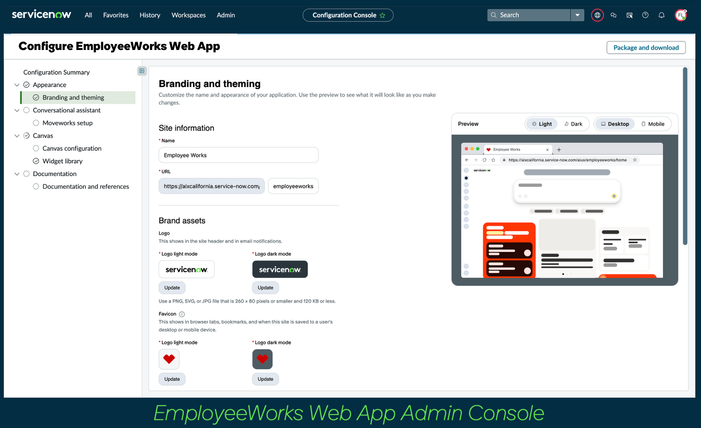Select Widget library tree item
Viewport: 701px width, 428px height.
[62, 161]
